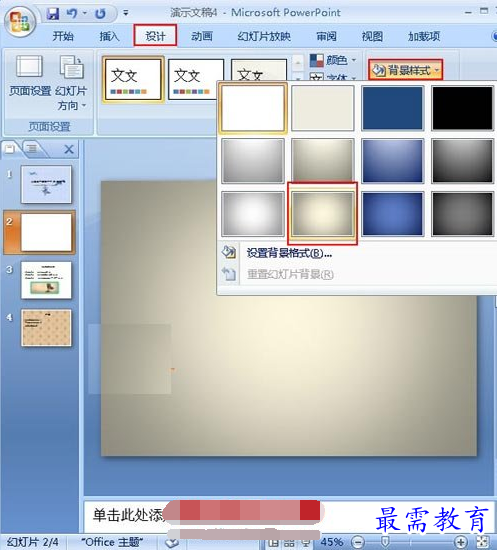Expand the 幻灯片方向 orientation dropdown
This screenshot has width=497, height=551.
point(71,83)
